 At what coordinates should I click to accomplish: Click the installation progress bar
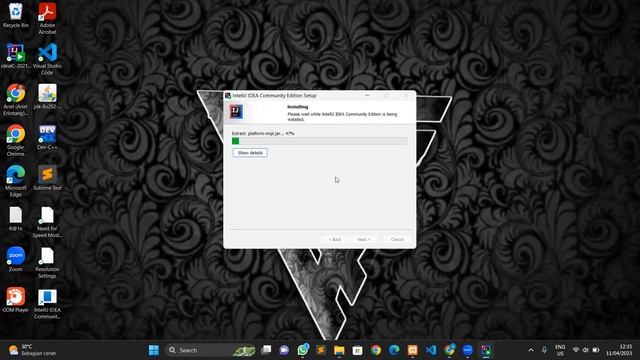click(319, 141)
